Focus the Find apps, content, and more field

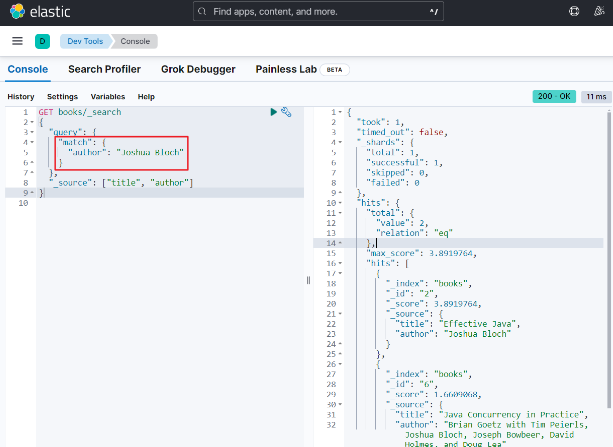click(x=318, y=11)
